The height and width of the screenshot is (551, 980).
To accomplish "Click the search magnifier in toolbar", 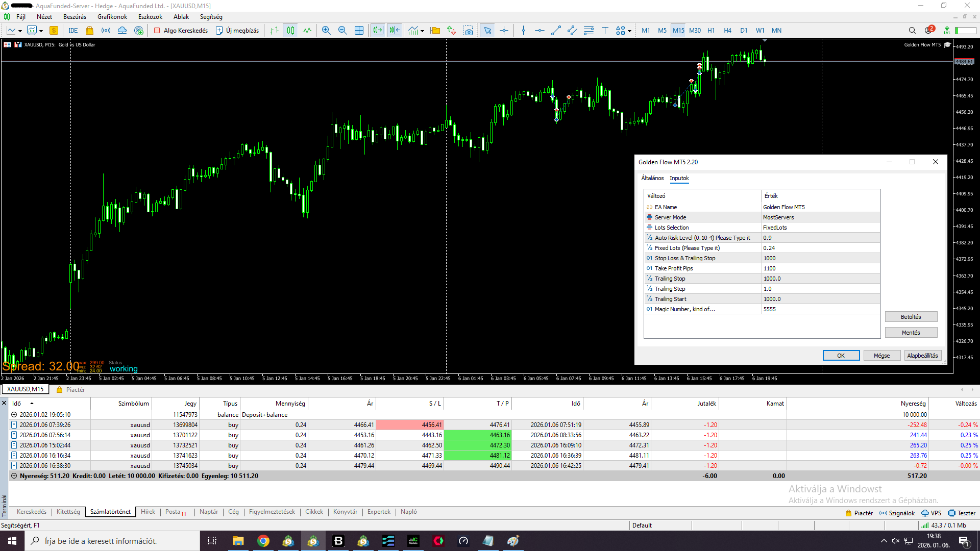I will tap(912, 31).
